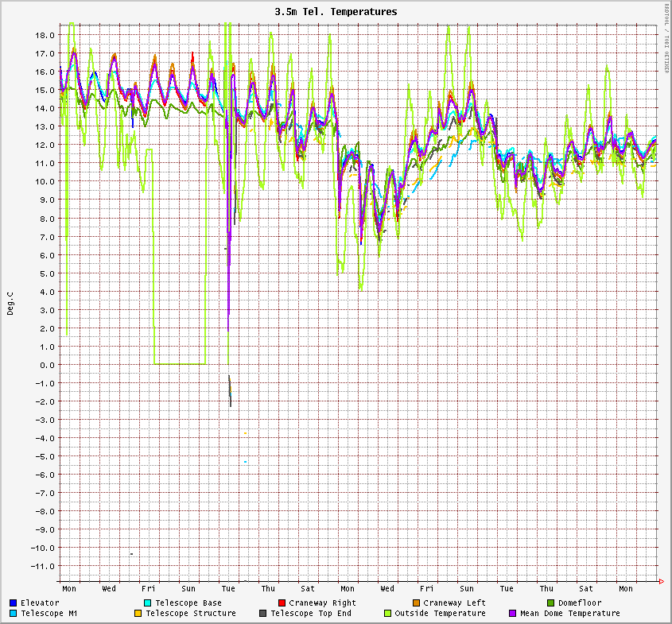Click the 0.0 tick on the y-axis

(48, 365)
